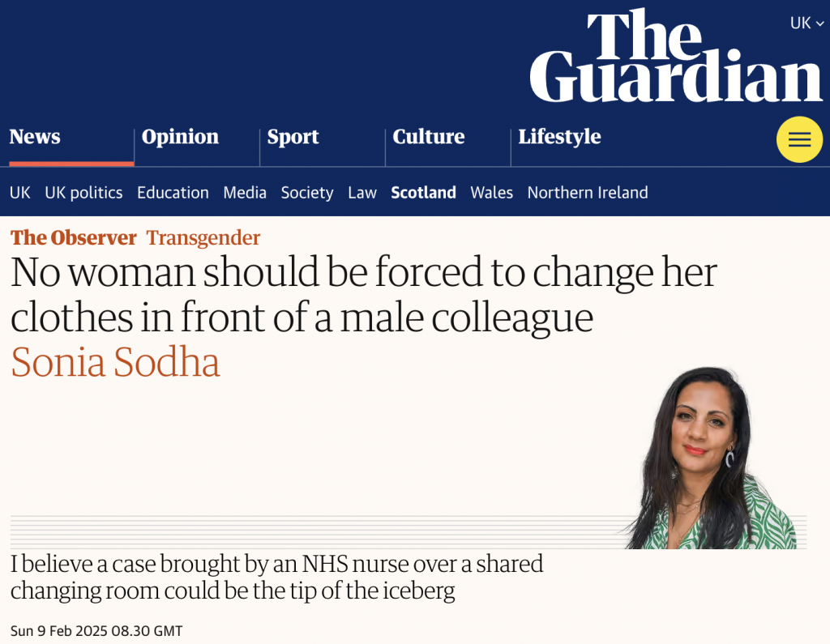Select UK politics from the navigation bar
Viewport: 830px width, 644px height.
[83, 193]
